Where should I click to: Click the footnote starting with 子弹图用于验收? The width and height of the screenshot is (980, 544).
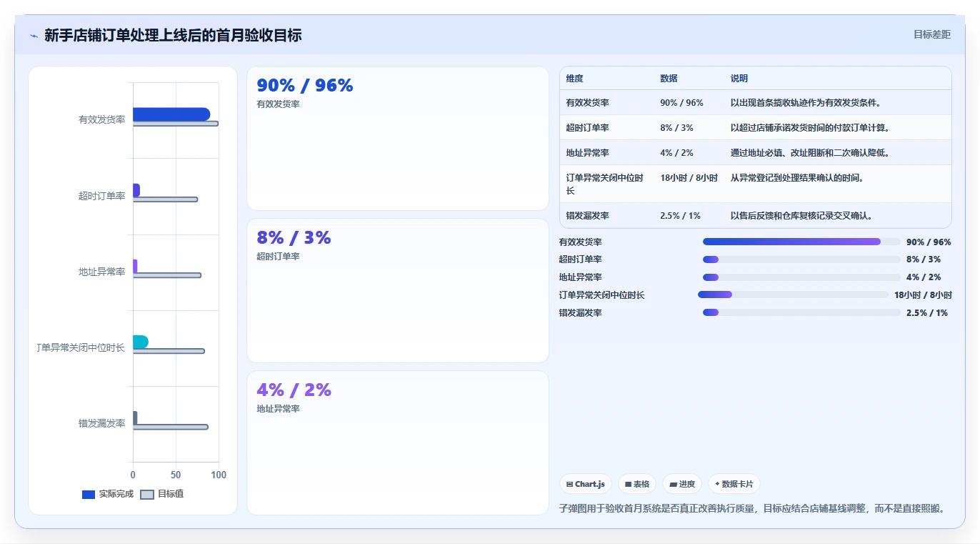755,508
